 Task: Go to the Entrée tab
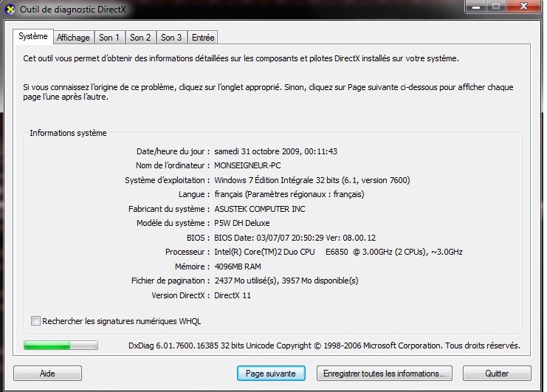[203, 38]
